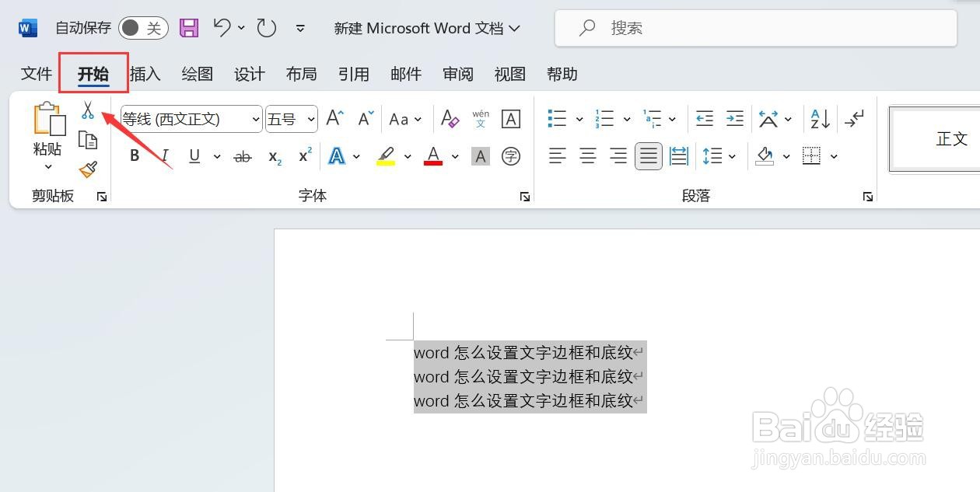Open the 文件 File tab
The width and height of the screenshot is (980, 492).
click(x=36, y=74)
